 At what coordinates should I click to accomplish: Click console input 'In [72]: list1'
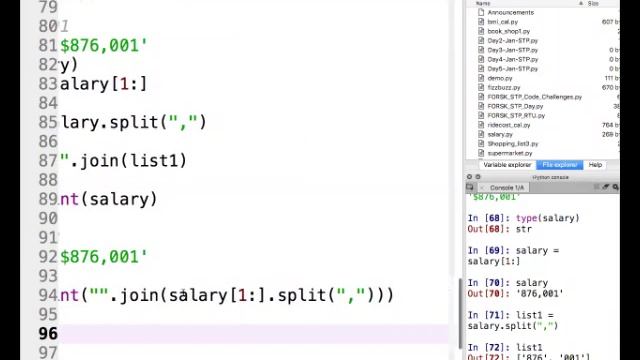(505, 347)
